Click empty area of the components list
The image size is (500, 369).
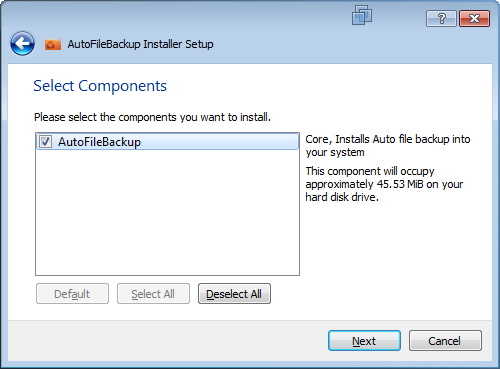tap(167, 213)
